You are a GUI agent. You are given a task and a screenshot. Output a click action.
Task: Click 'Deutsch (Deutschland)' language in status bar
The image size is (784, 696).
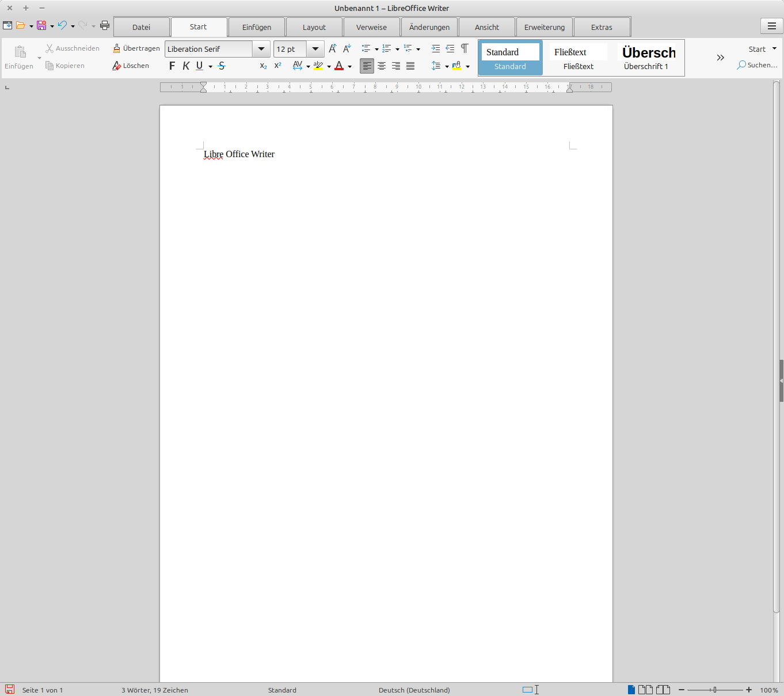pos(414,690)
